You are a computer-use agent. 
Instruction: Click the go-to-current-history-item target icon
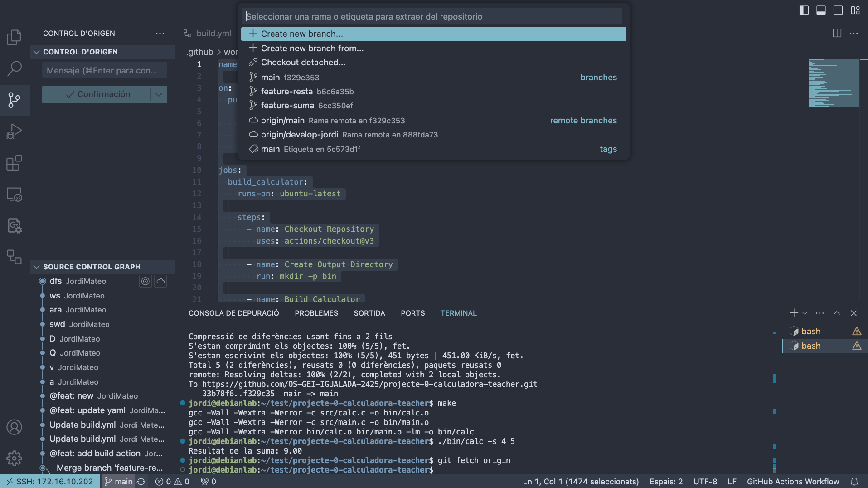click(x=145, y=281)
